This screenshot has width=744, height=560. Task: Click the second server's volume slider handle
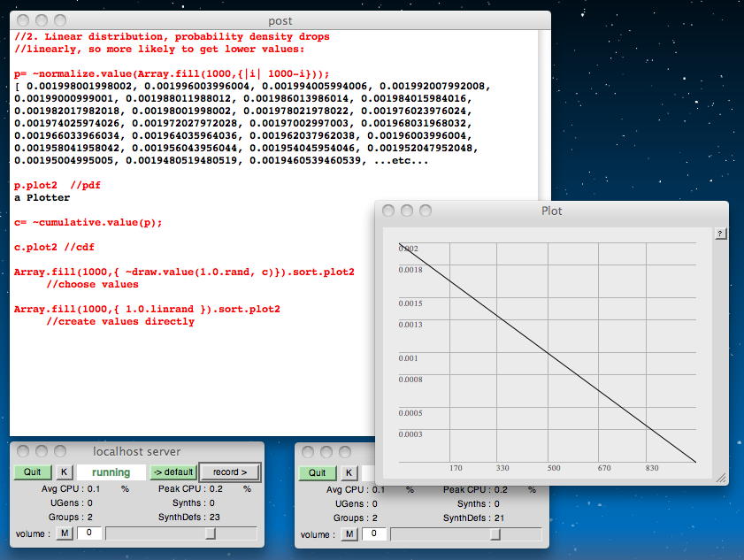coord(495,533)
